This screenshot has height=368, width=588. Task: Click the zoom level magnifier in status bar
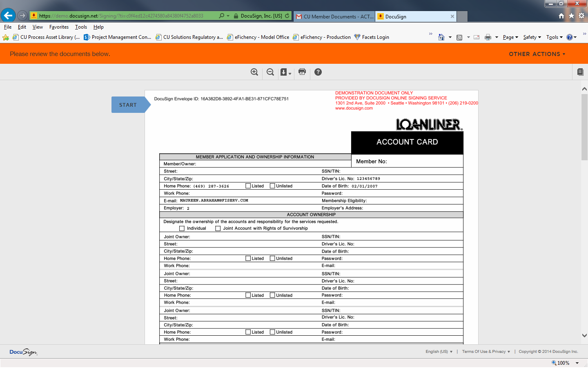pos(554,363)
